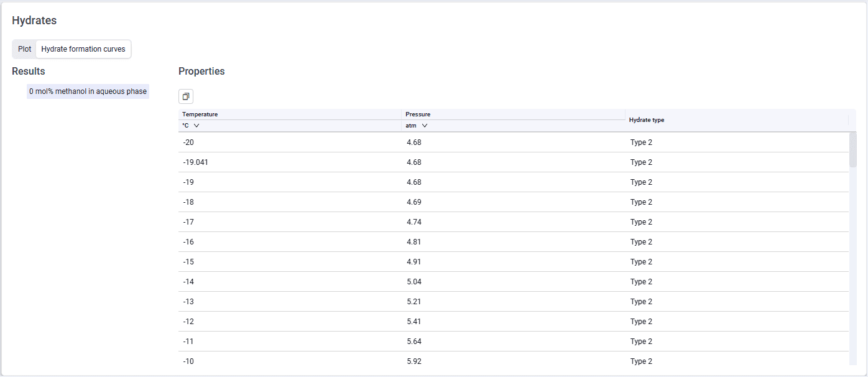Select the temperature cell -10
The image size is (868, 377).
coord(290,361)
